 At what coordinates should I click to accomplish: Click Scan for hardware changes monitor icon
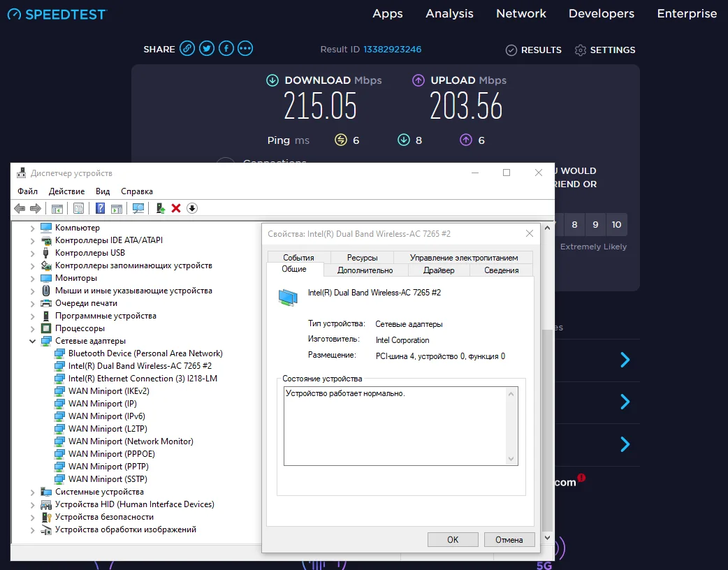[138, 208]
